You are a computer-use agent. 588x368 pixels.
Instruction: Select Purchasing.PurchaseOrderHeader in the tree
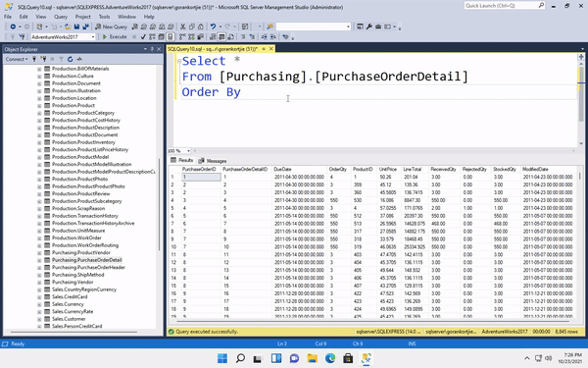[88, 267]
